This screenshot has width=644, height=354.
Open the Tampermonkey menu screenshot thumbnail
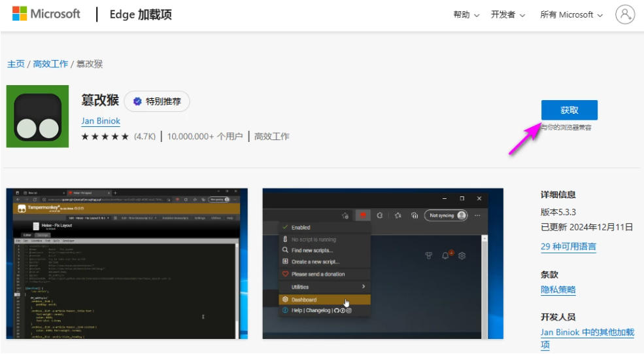pos(382,264)
